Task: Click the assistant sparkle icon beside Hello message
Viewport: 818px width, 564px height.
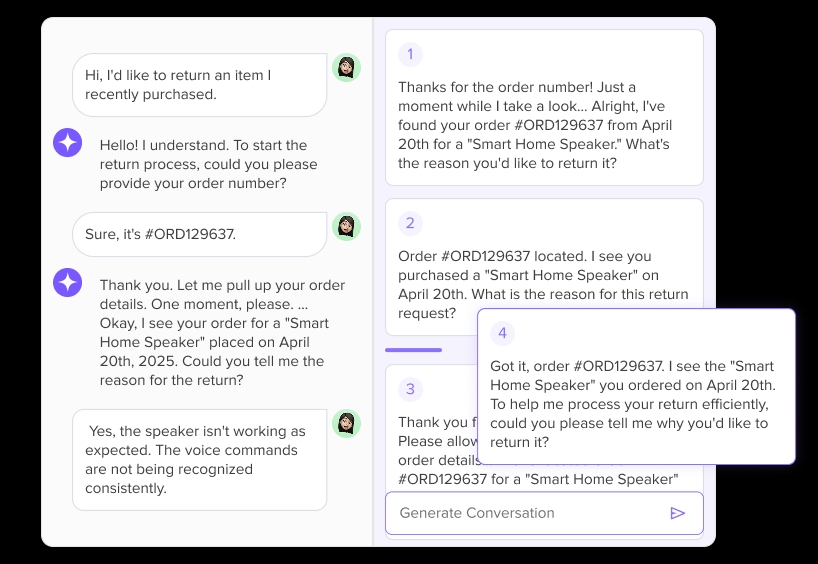Action: 67,142
